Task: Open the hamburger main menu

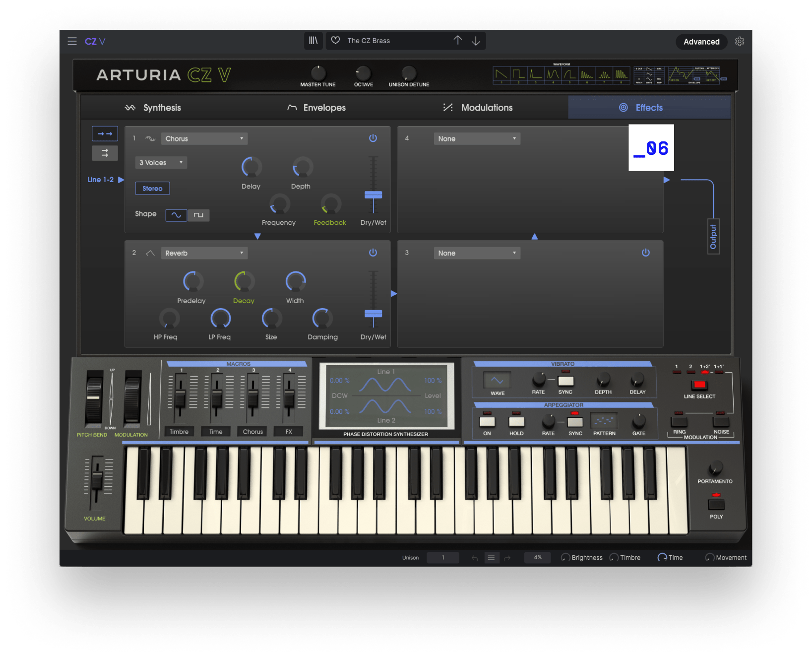Action: tap(72, 41)
